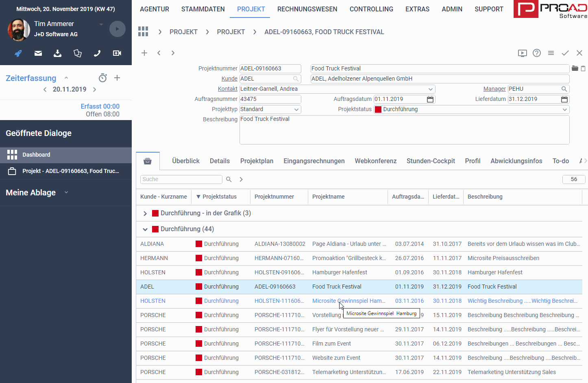Click the rocket quick-start icon
Screen dimensions: 588x383
click(x=18, y=53)
